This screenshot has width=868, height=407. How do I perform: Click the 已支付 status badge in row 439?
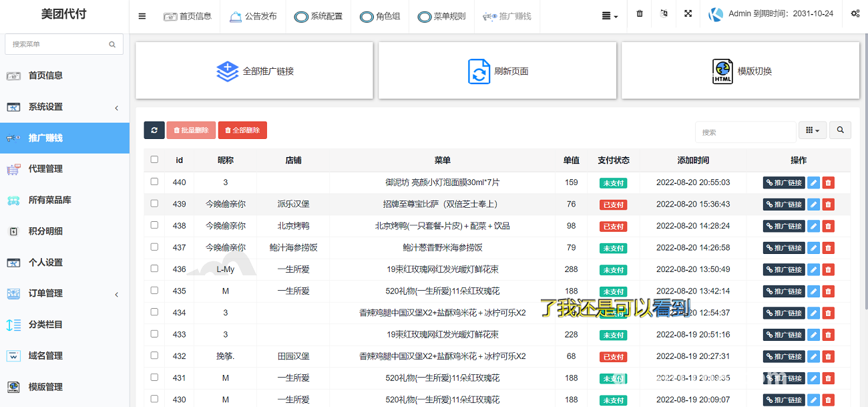tap(613, 205)
